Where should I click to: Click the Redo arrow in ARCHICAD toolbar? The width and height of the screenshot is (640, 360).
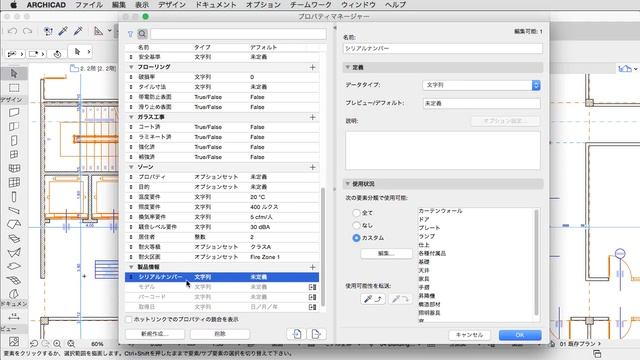(27, 31)
